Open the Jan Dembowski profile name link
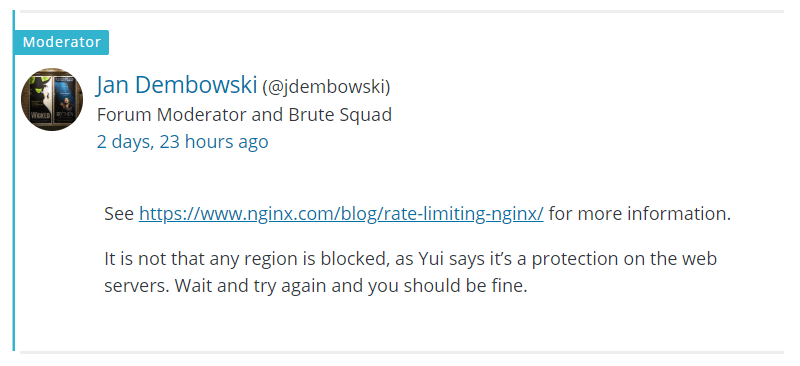This screenshot has height=366, width=800. tap(177, 85)
